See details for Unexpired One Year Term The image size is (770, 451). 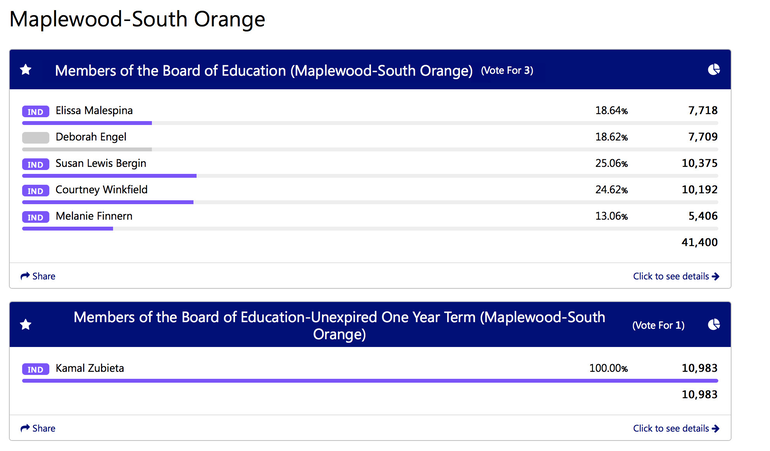(675, 428)
